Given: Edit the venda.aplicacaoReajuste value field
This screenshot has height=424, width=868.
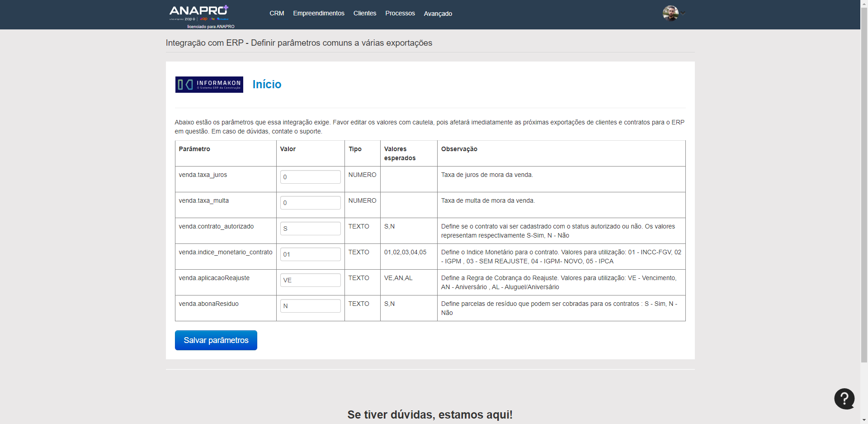Looking at the screenshot, I should point(310,280).
